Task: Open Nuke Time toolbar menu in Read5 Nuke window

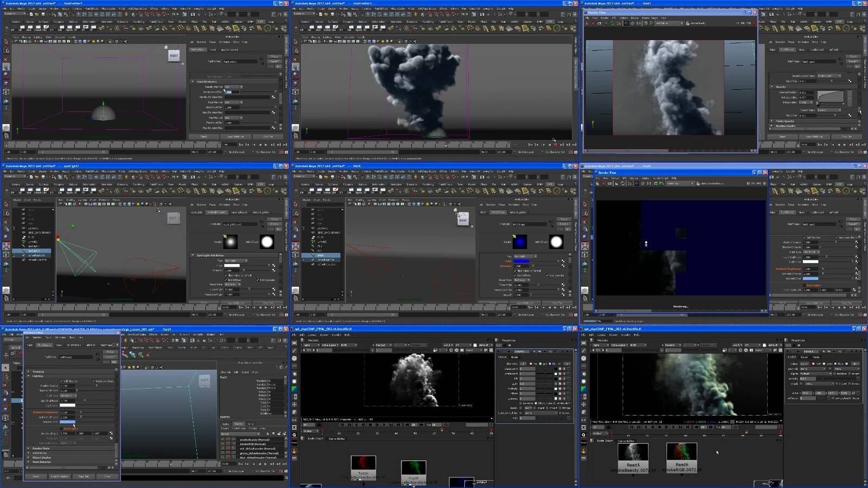Action: (584, 358)
